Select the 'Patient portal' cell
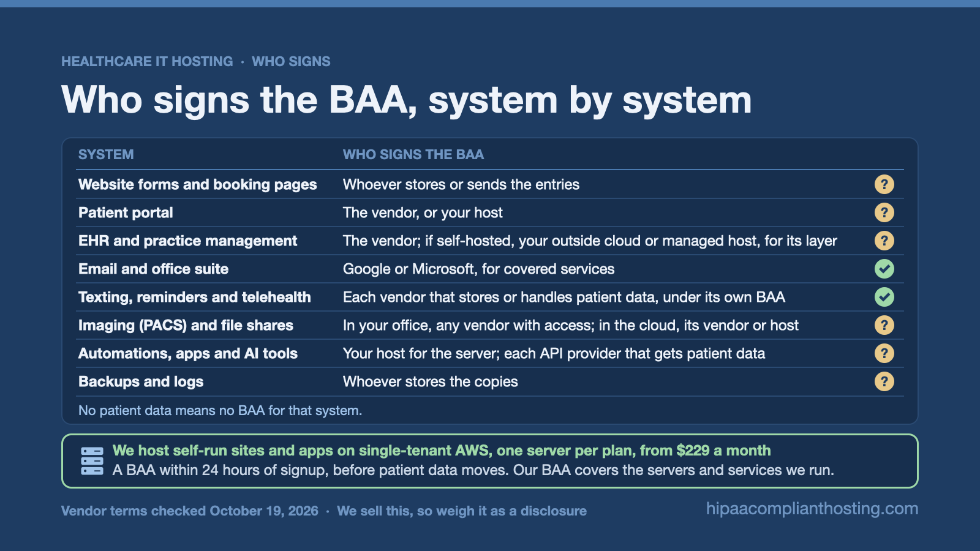Screen dimensions: 980x551 pyautogui.click(x=126, y=212)
